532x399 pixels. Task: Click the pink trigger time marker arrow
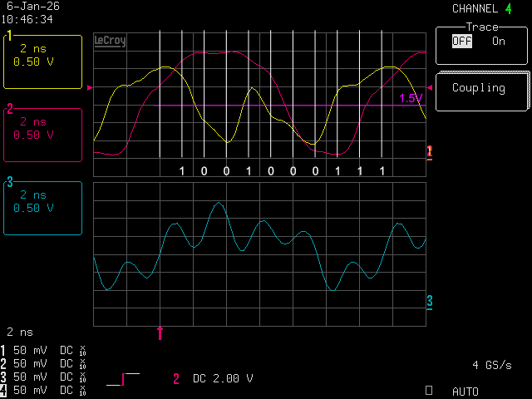coord(160,333)
